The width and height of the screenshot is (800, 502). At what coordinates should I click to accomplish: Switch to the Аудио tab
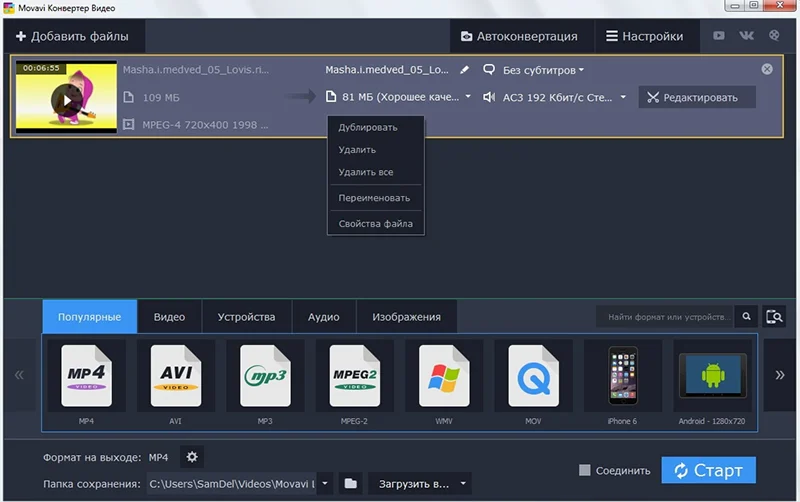pyautogui.click(x=323, y=317)
